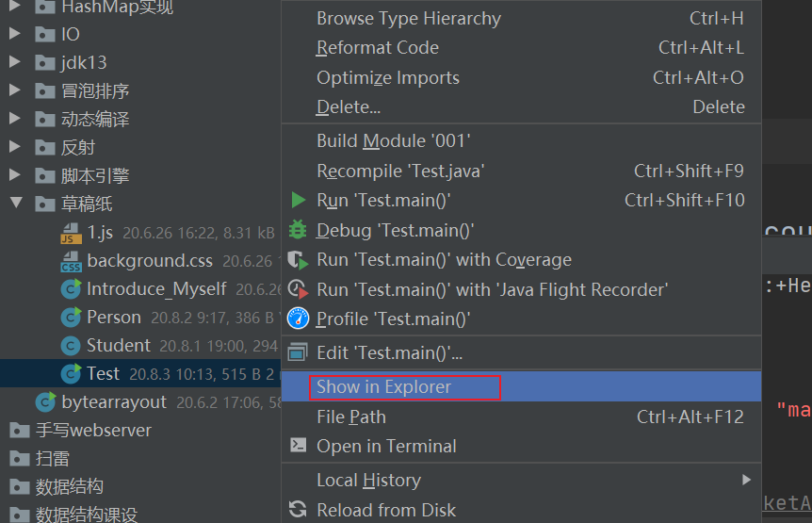Click the 1.js file icon

(72, 233)
